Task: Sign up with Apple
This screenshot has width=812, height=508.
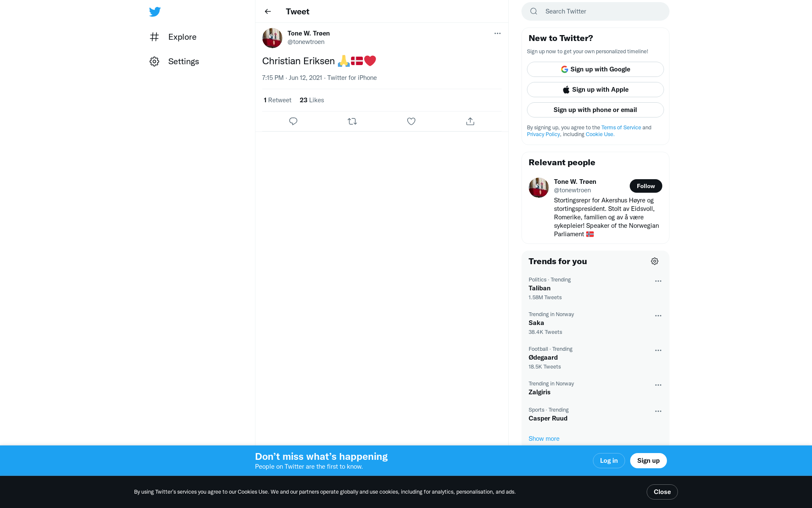Action: [595, 90]
